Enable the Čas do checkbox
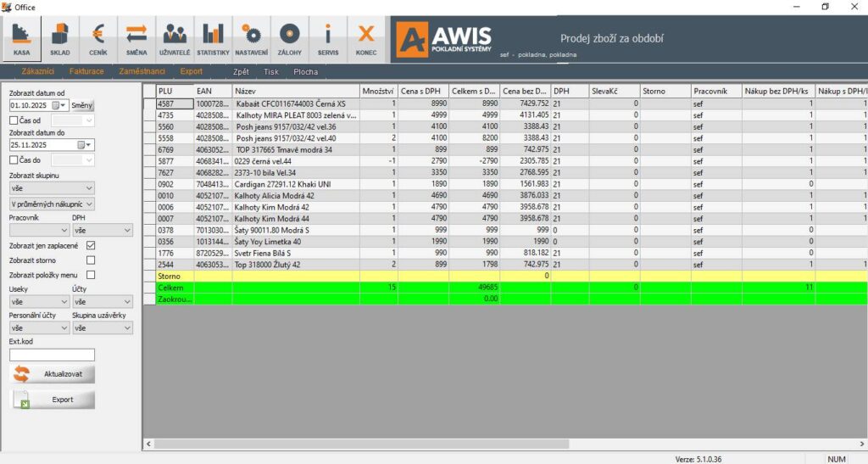Image resolution: width=868 pixels, height=464 pixels. [14, 160]
